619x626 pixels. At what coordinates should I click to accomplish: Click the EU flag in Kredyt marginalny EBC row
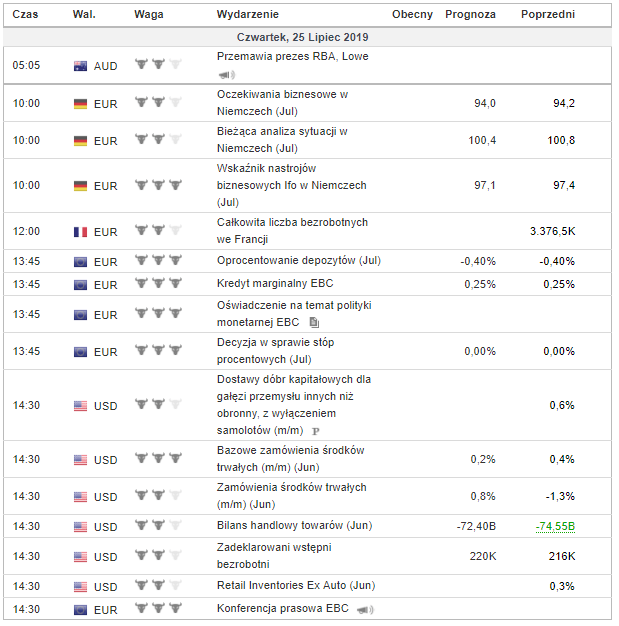point(80,285)
